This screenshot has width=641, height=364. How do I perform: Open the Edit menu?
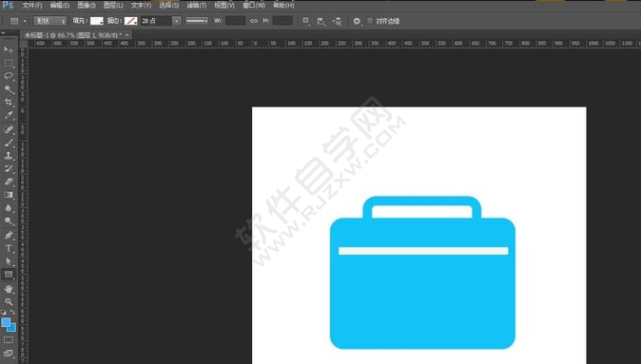coord(60,6)
